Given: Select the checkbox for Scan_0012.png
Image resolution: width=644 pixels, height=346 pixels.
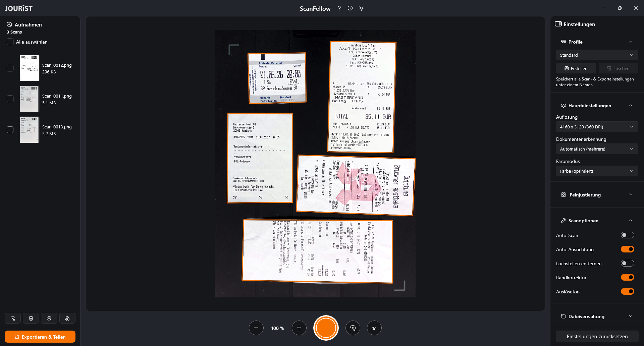Looking at the screenshot, I should click(10, 68).
